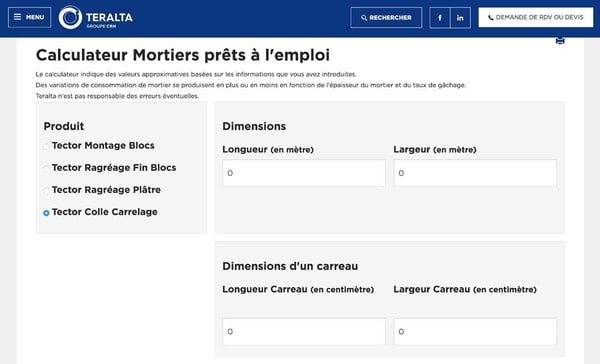The width and height of the screenshot is (600, 364).
Task: Focus the Longueur Carreau centimètre field
Action: [304, 331]
